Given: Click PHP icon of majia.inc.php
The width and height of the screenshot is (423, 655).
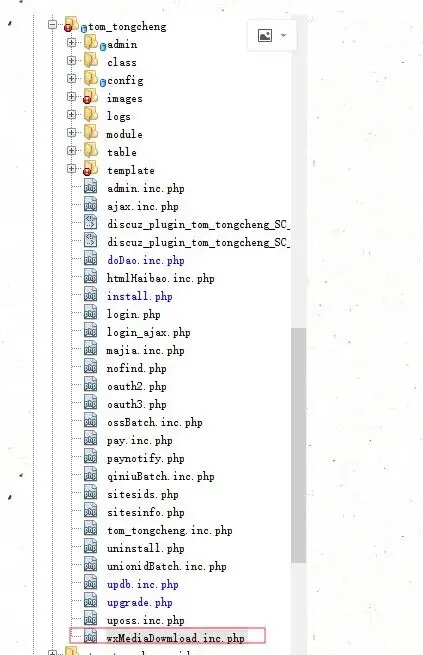Looking at the screenshot, I should pyautogui.click(x=91, y=348).
